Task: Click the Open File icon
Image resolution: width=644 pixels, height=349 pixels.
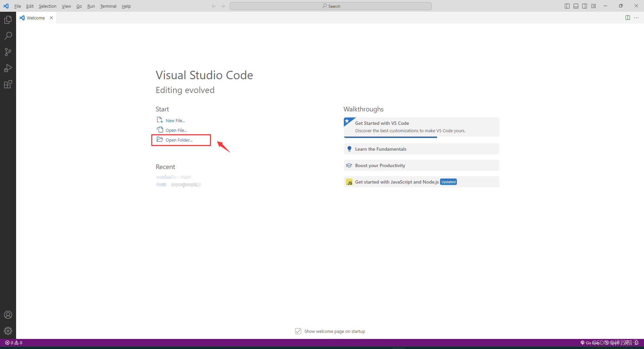Action: [160, 130]
